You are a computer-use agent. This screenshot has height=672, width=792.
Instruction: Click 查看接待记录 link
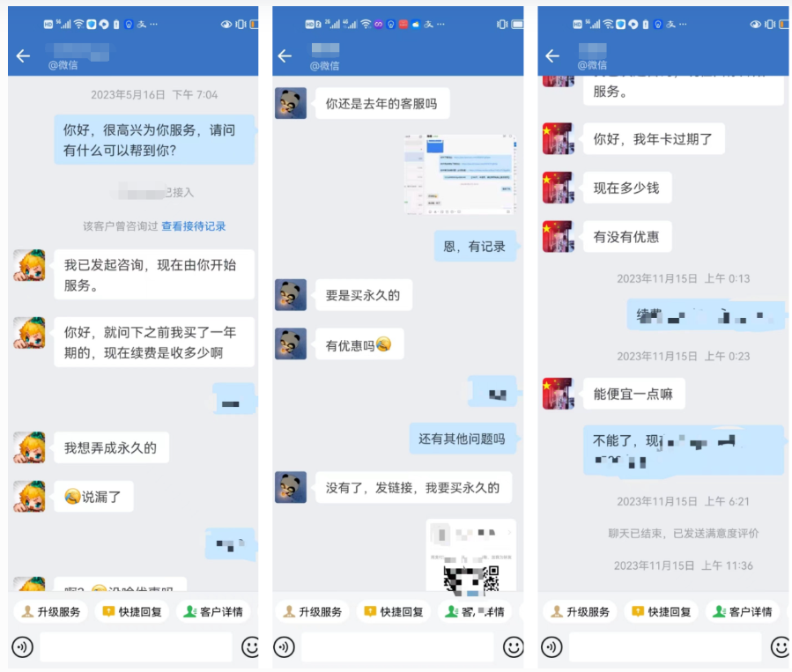pyautogui.click(x=194, y=226)
